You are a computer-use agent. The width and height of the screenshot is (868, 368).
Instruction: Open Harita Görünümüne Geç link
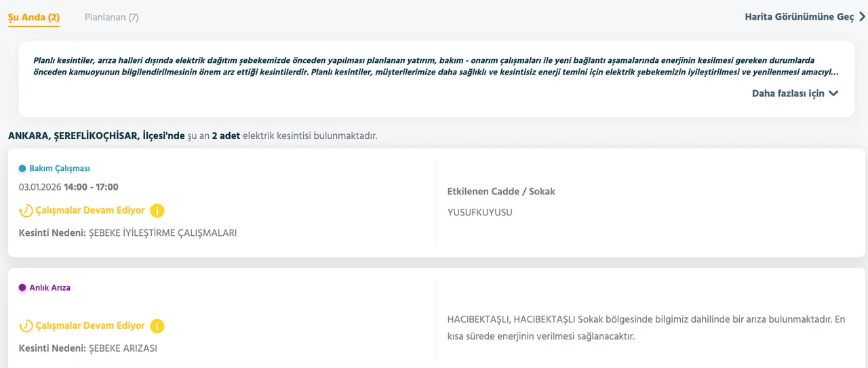tap(799, 17)
